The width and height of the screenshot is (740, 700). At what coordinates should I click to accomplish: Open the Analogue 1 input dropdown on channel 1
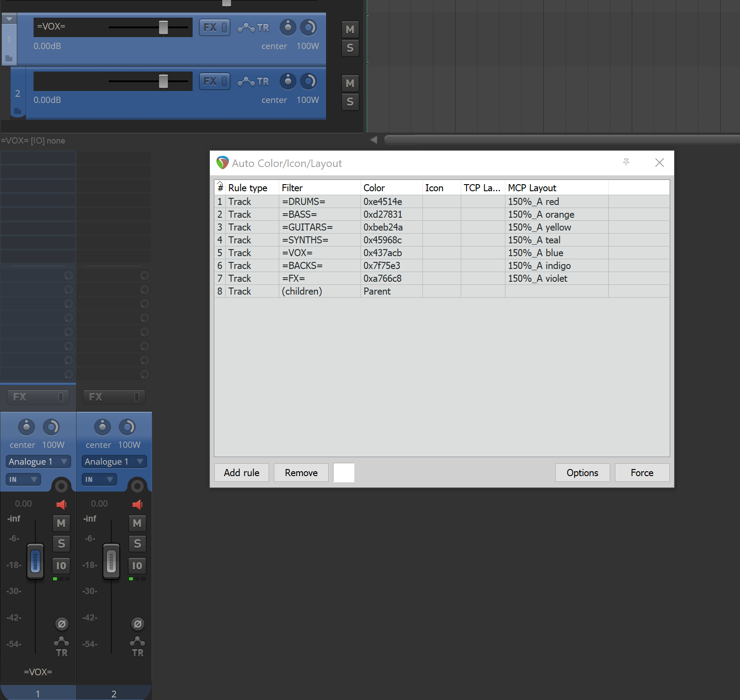pos(38,462)
